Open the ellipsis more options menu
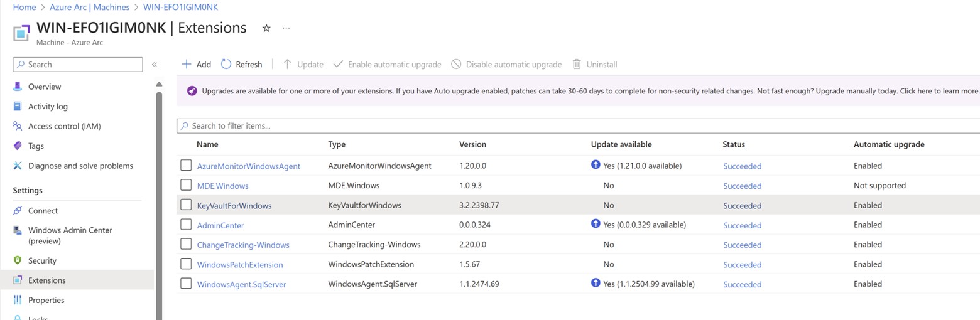This screenshot has width=980, height=320. click(x=286, y=28)
